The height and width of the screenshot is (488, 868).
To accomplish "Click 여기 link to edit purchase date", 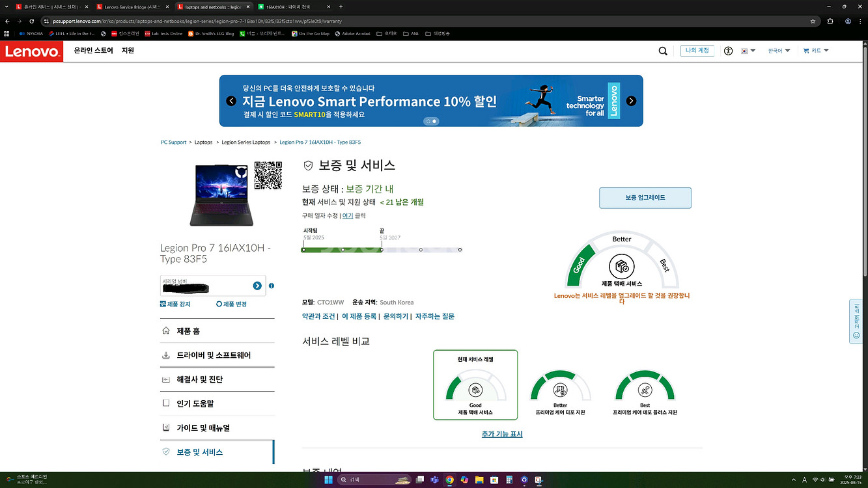I will point(348,215).
